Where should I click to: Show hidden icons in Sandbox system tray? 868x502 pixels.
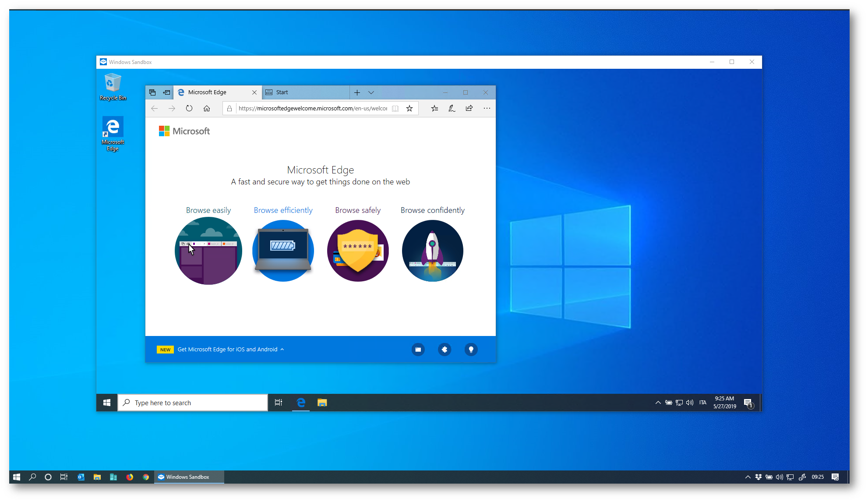pyautogui.click(x=658, y=403)
